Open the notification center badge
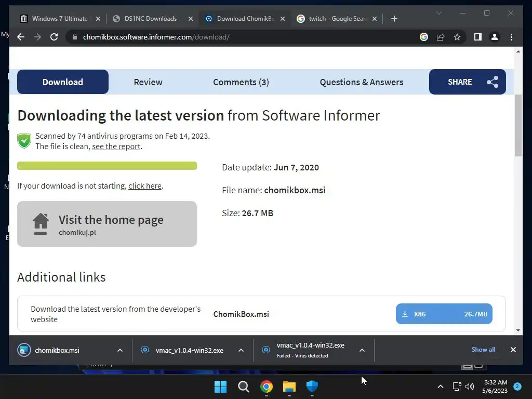This screenshot has height=399, width=532. pyautogui.click(x=517, y=387)
